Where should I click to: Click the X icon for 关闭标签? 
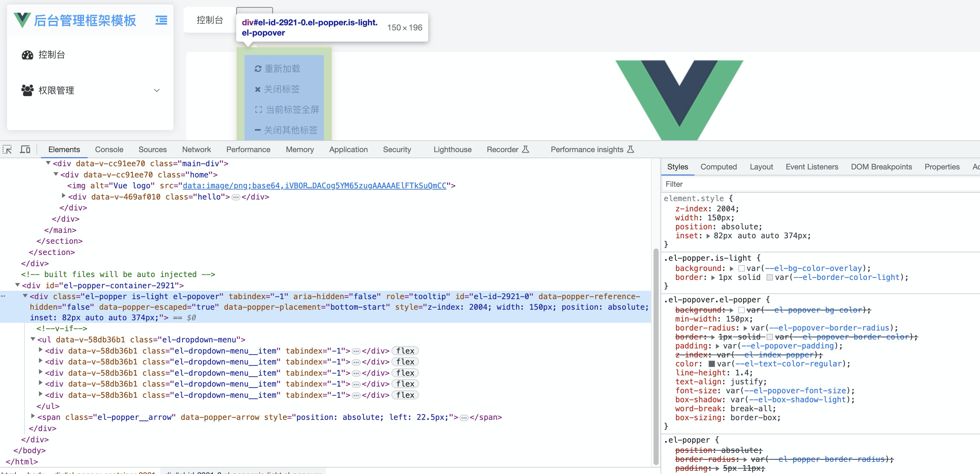click(x=258, y=89)
